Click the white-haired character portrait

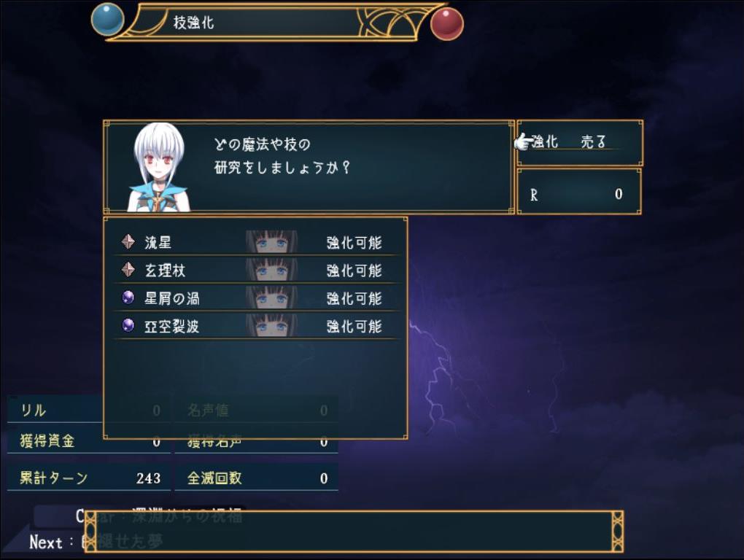(x=159, y=167)
